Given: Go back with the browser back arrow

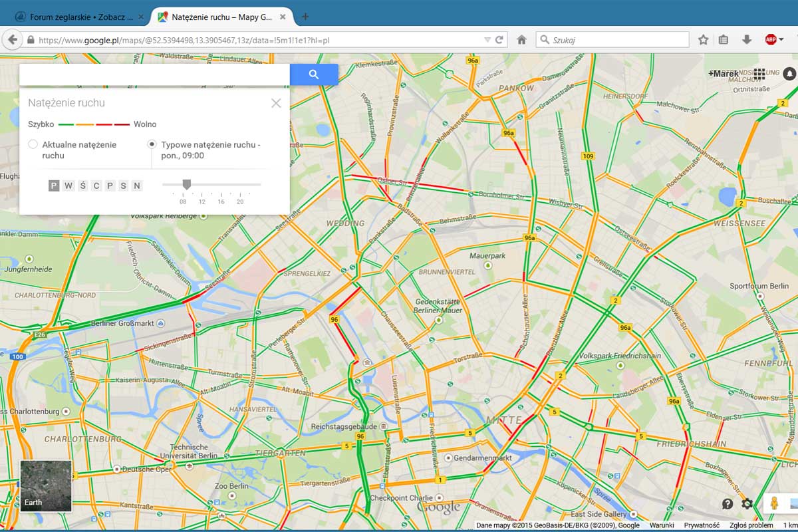Looking at the screenshot, I should (12, 40).
